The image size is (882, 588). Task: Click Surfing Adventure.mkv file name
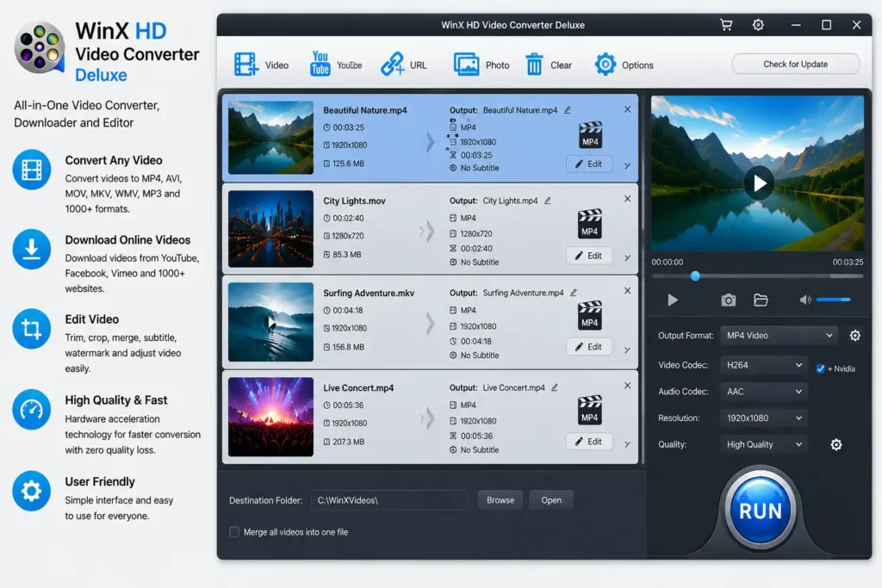pos(369,293)
